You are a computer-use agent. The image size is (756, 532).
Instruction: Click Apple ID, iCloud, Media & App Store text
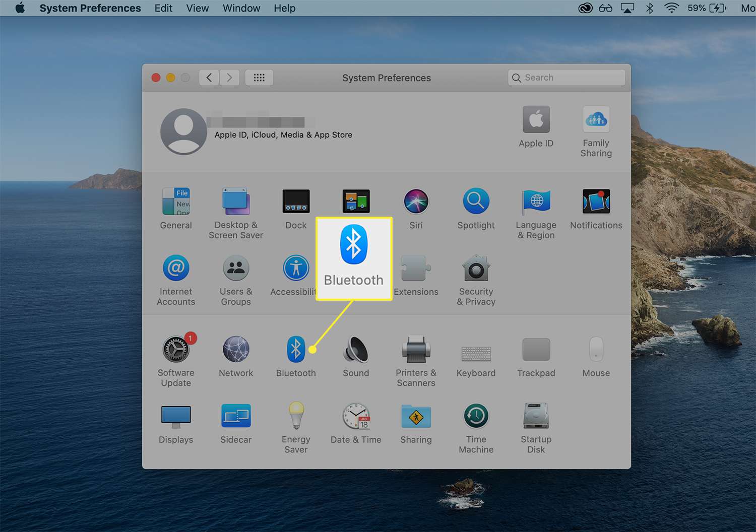point(283,135)
